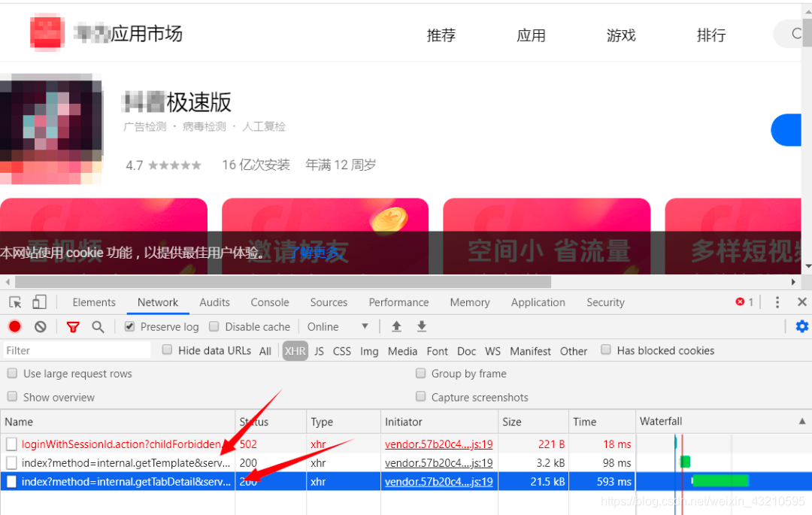Image resolution: width=812 pixels, height=515 pixels.
Task: Enable Hide data URLs checkbox
Action: (167, 350)
